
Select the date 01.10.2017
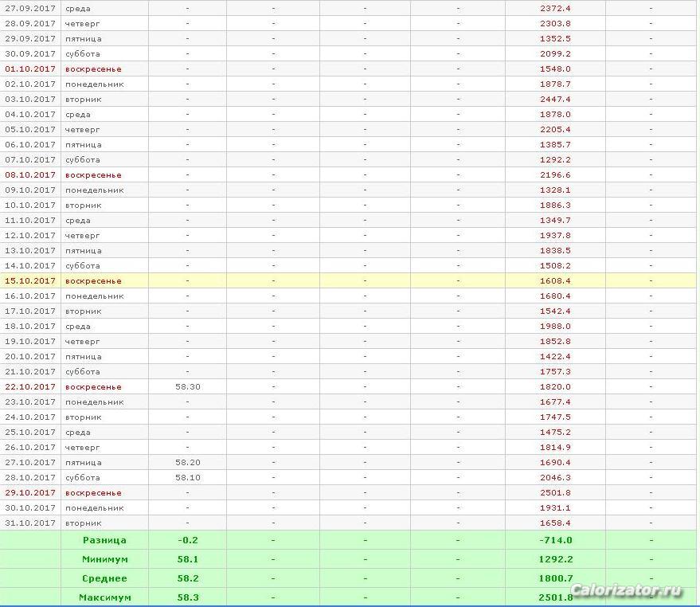pos(30,69)
